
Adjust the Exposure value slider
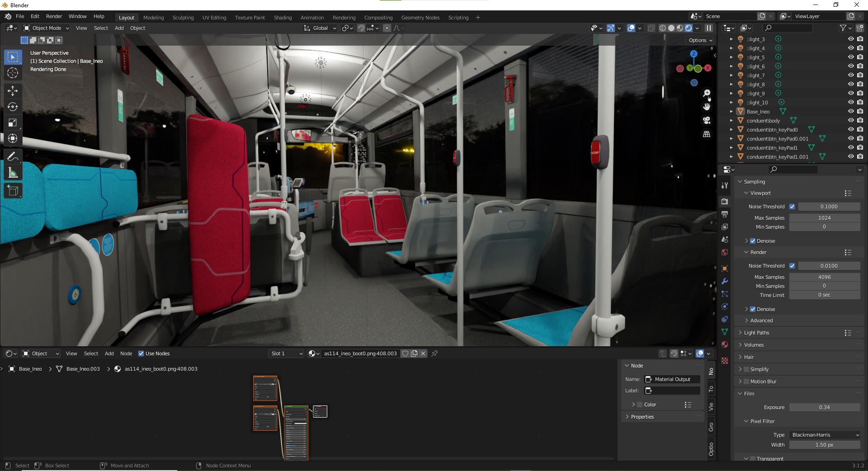(825, 407)
